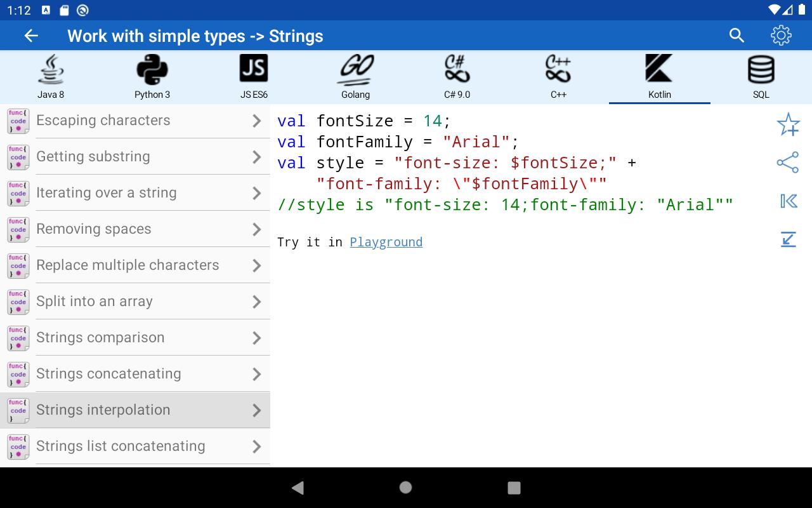Click func code icon beside Escaping characters
The height and width of the screenshot is (508, 812).
point(18,121)
